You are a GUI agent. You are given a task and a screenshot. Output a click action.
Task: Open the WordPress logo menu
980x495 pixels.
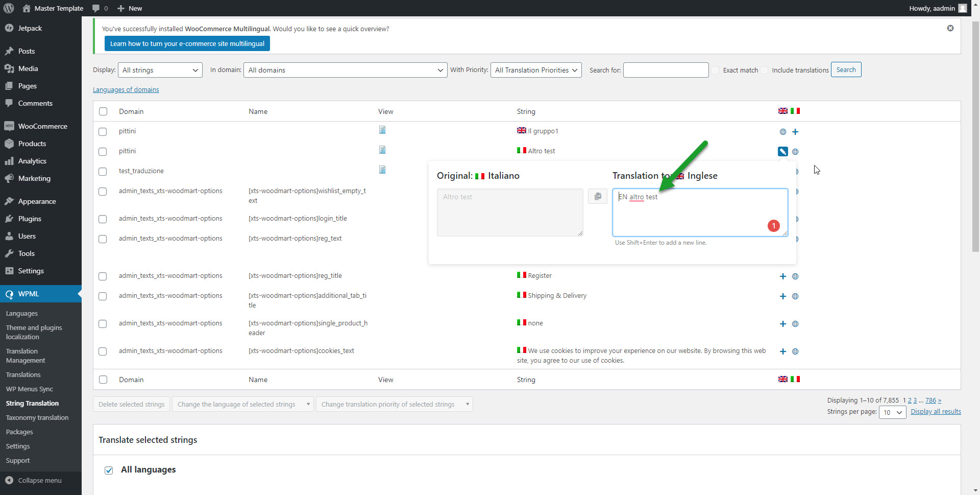pyautogui.click(x=9, y=8)
